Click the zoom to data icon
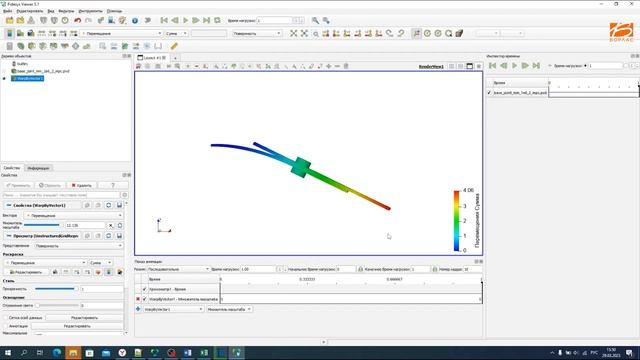 304,33
